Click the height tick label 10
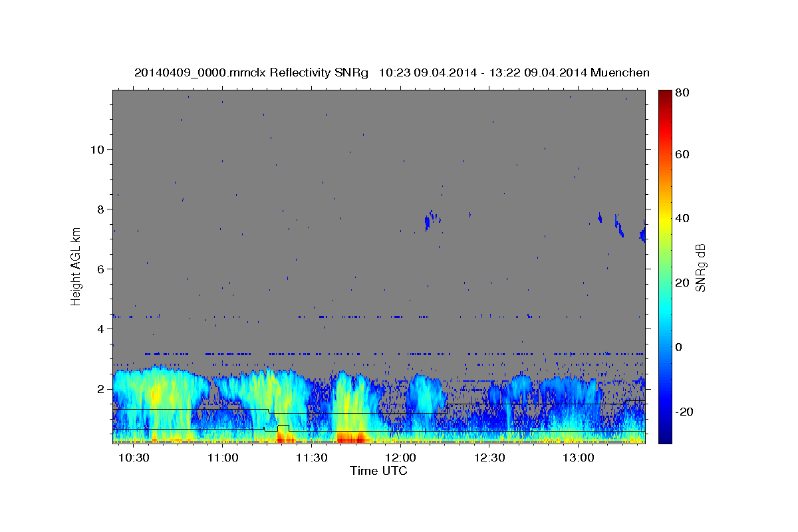Screen dimensions: 798x532 [x=97, y=149]
